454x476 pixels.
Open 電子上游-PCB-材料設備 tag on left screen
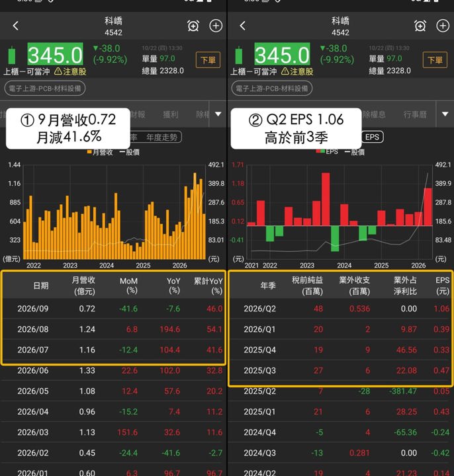coord(45,89)
